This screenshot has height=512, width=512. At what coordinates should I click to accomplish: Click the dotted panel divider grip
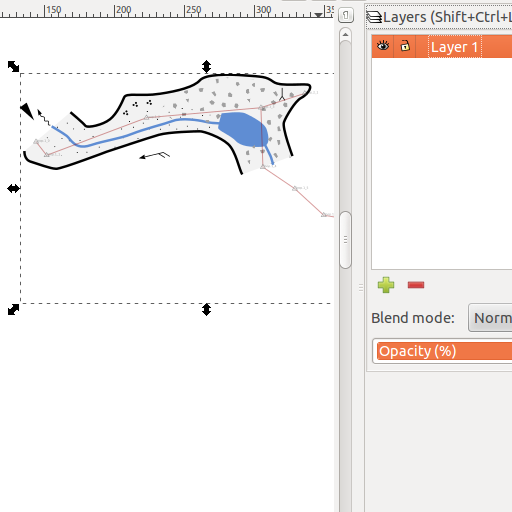click(361, 287)
